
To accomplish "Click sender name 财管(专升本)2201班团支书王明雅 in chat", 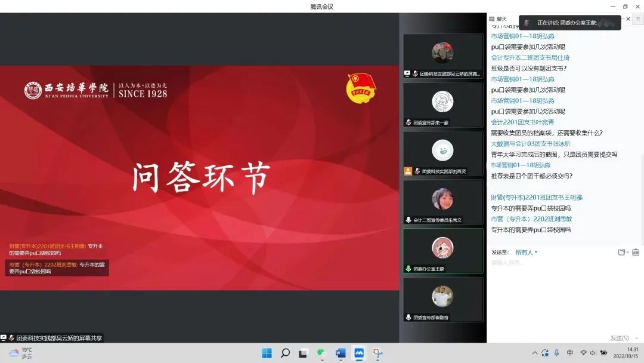I will tap(536, 198).
